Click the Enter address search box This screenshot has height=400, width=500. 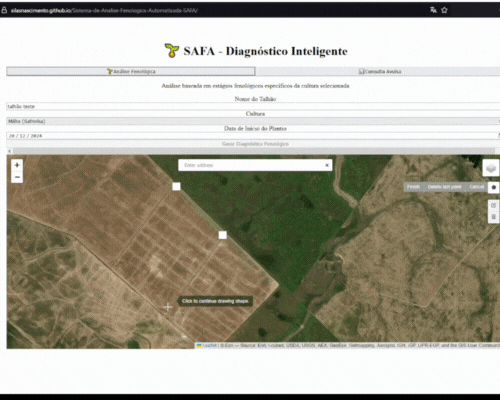tap(252, 165)
